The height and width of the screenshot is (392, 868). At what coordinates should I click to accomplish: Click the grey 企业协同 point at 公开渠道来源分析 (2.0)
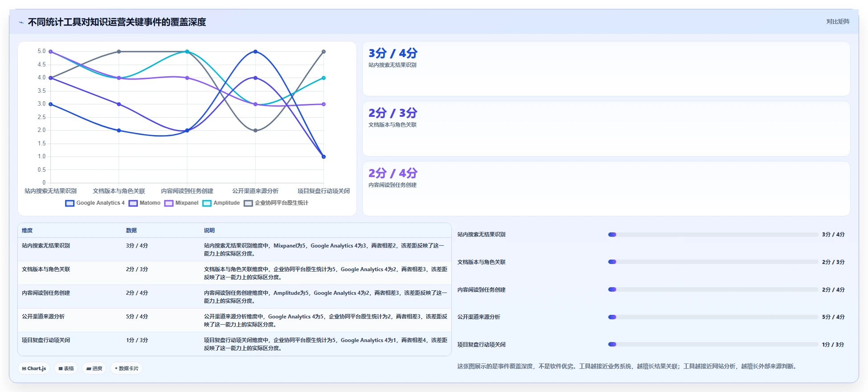point(255,131)
